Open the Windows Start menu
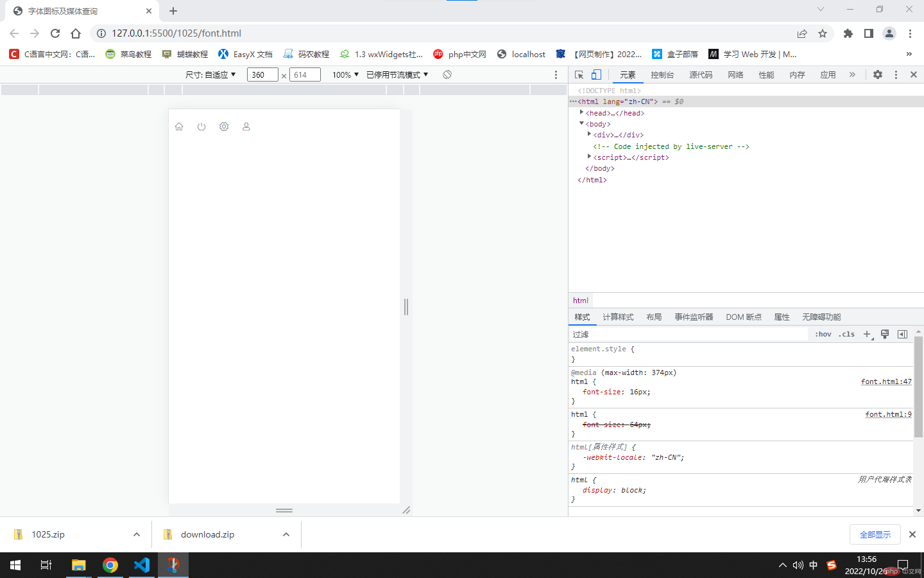924x578 pixels. pyautogui.click(x=15, y=565)
